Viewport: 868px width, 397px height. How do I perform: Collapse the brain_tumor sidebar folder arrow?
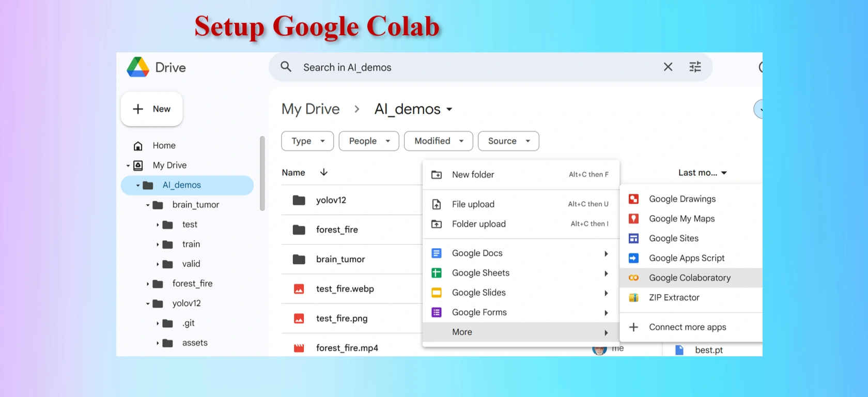pyautogui.click(x=148, y=205)
